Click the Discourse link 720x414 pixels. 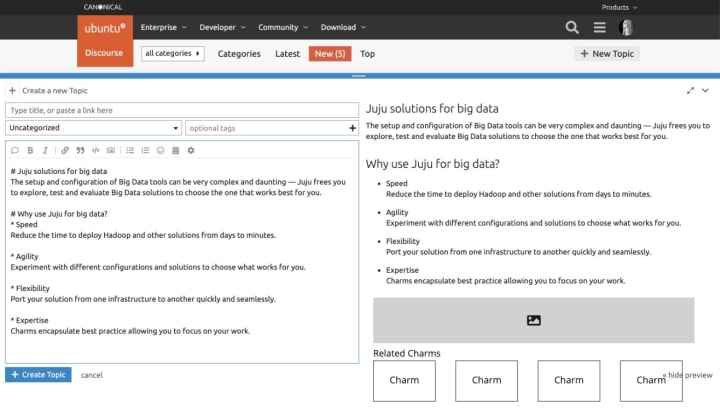click(104, 53)
